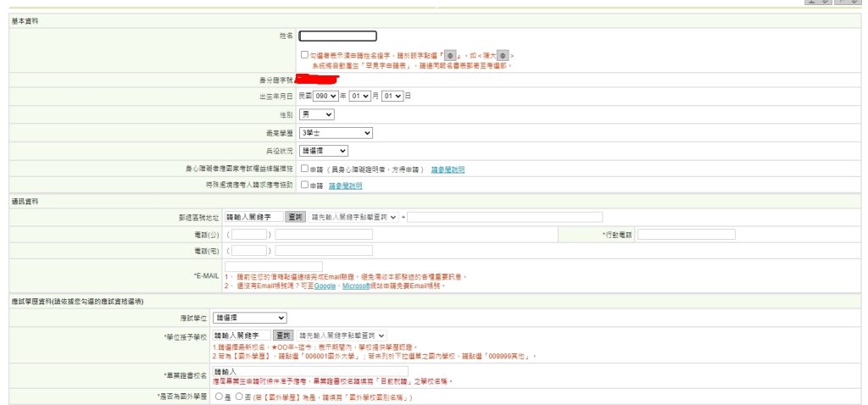Focus the mobile phone number field
This screenshot has height=405, width=868.
click(686, 234)
